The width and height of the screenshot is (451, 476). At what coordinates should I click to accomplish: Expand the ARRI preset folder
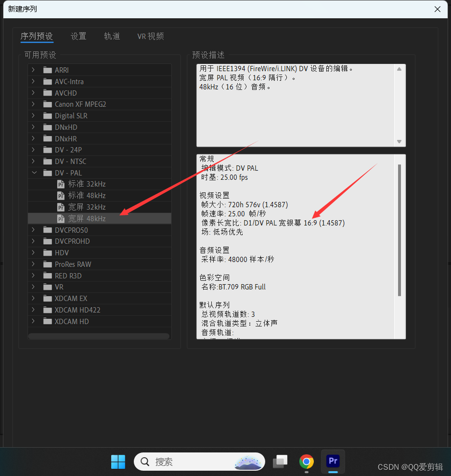(33, 70)
